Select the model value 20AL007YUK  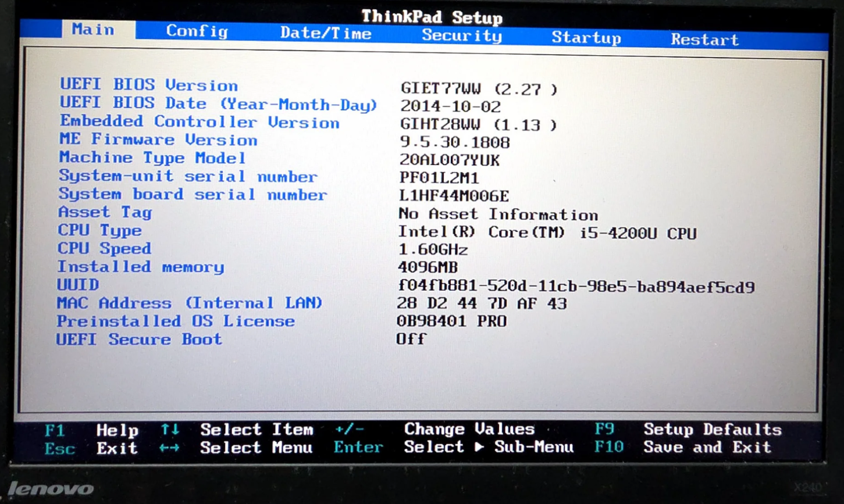[450, 160]
